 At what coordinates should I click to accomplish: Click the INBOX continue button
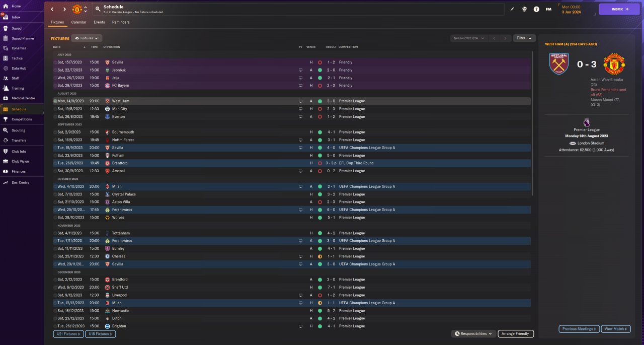620,9
